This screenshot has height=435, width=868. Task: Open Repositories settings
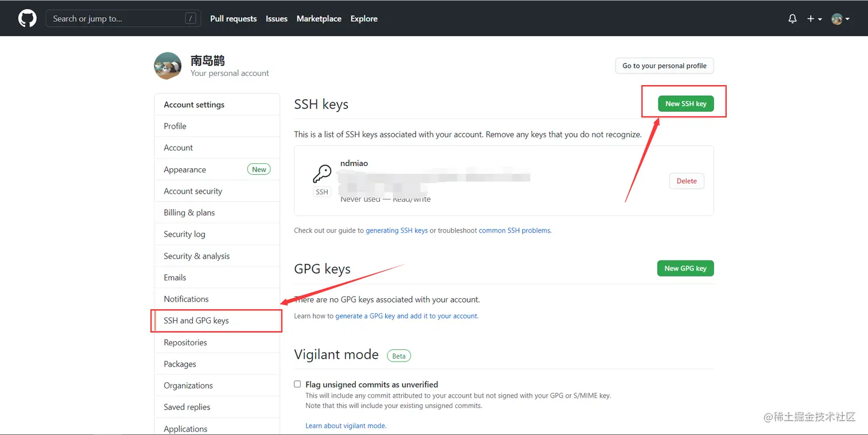217,342
